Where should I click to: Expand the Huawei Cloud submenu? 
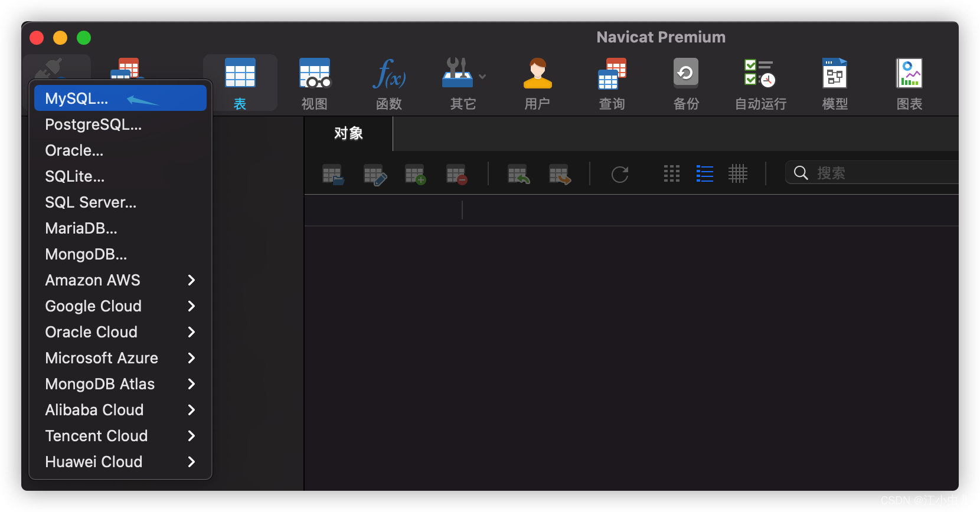click(x=120, y=462)
